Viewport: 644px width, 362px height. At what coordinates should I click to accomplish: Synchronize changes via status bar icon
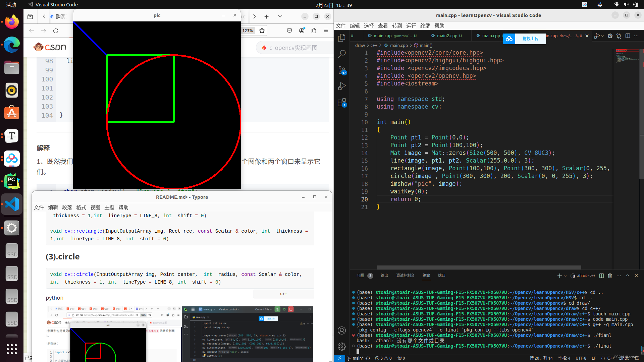click(368, 358)
